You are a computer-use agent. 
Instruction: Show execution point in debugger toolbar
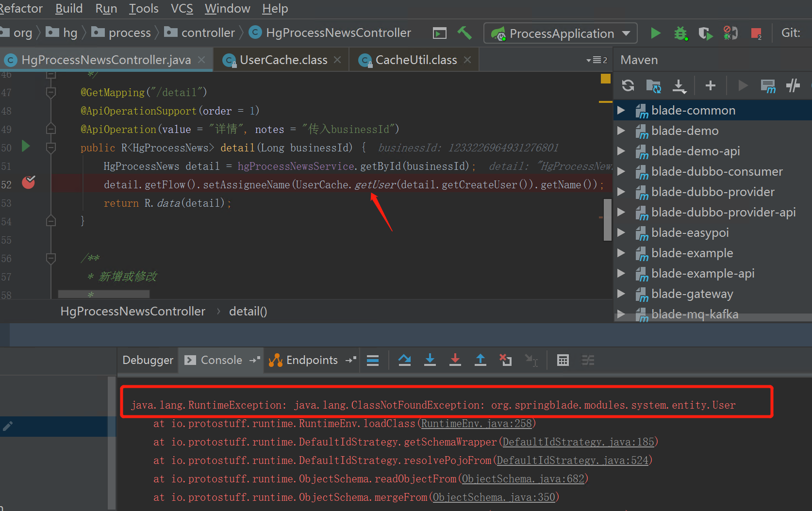click(x=373, y=360)
